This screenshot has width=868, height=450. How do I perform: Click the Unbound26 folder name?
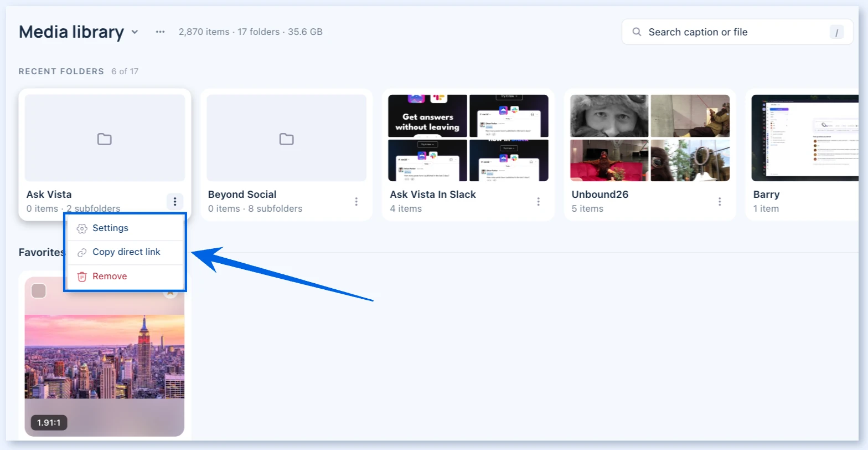pyautogui.click(x=600, y=195)
